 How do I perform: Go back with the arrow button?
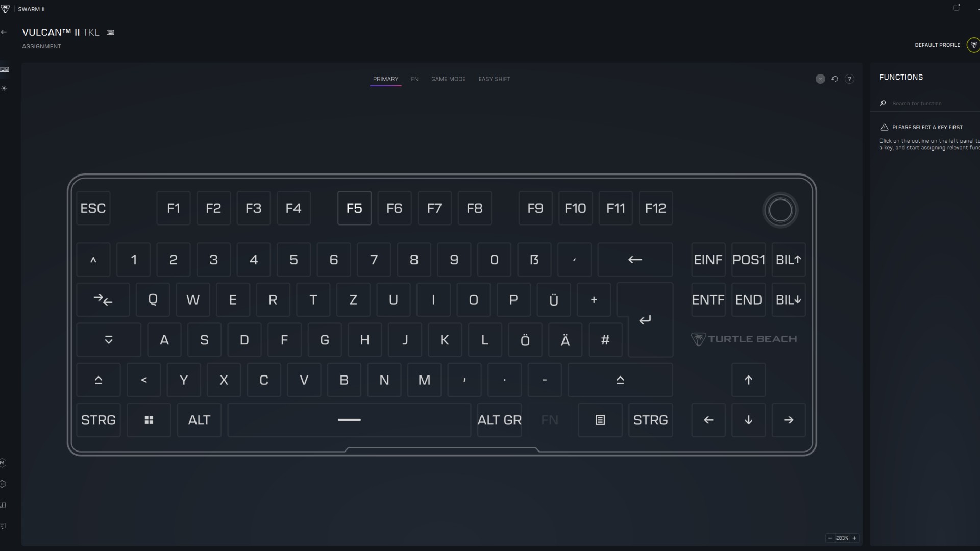coord(4,32)
